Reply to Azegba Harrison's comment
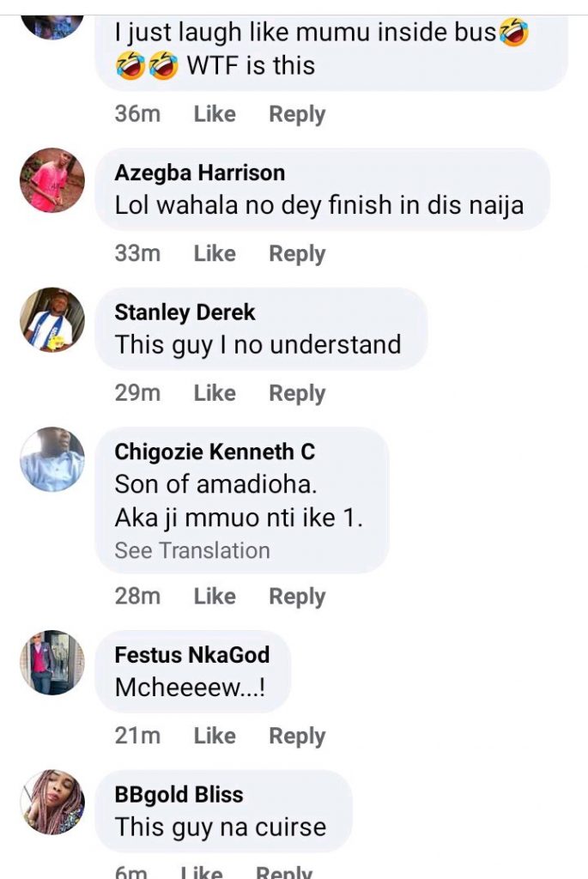Viewport: 588px width, 879px height. click(297, 254)
